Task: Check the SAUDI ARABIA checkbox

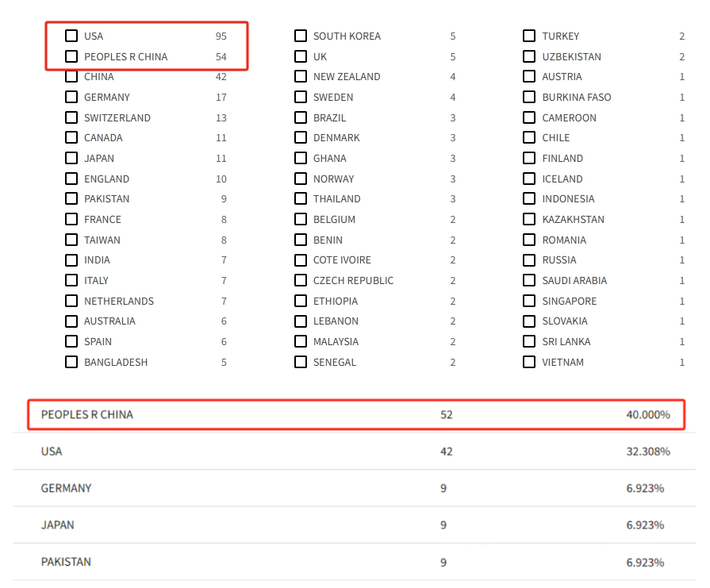Action: click(x=529, y=280)
